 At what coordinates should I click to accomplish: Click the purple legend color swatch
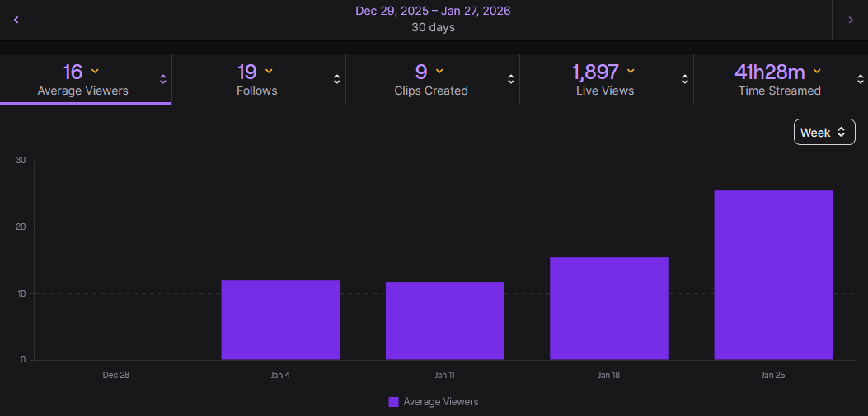point(393,402)
